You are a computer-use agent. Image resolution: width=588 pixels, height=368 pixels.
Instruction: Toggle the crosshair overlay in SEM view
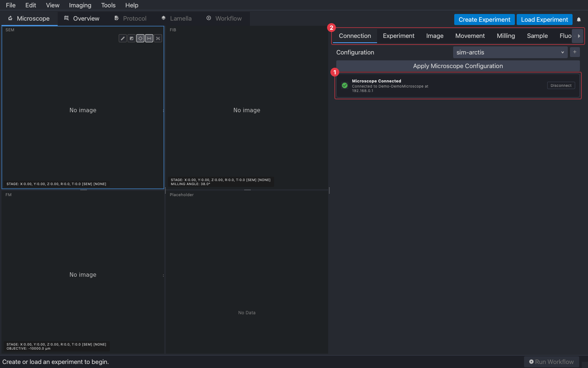[x=140, y=38]
